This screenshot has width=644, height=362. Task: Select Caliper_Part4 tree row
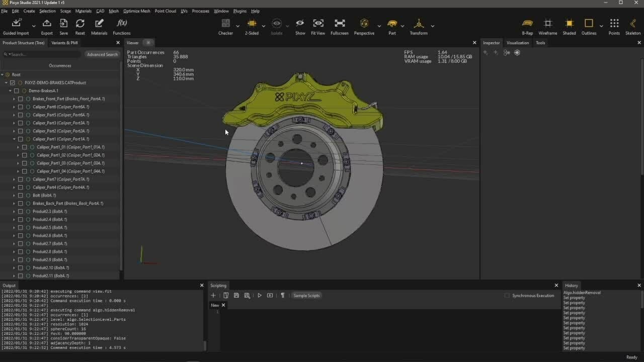[60, 187]
